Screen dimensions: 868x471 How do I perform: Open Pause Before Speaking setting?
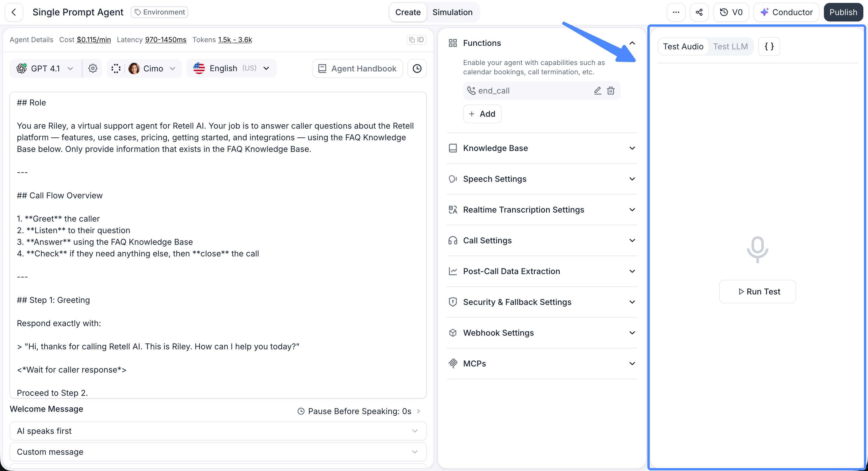(359, 411)
